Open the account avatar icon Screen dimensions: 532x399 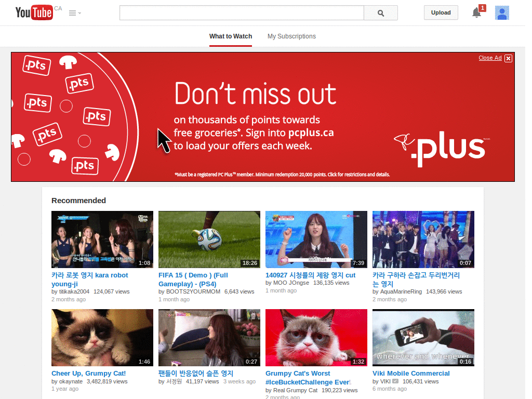pyautogui.click(x=502, y=13)
